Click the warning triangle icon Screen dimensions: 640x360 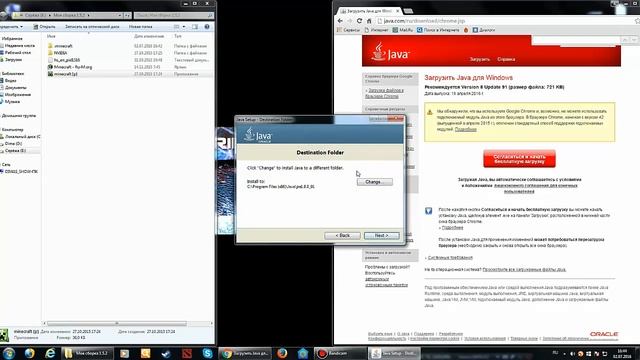coord(430,112)
